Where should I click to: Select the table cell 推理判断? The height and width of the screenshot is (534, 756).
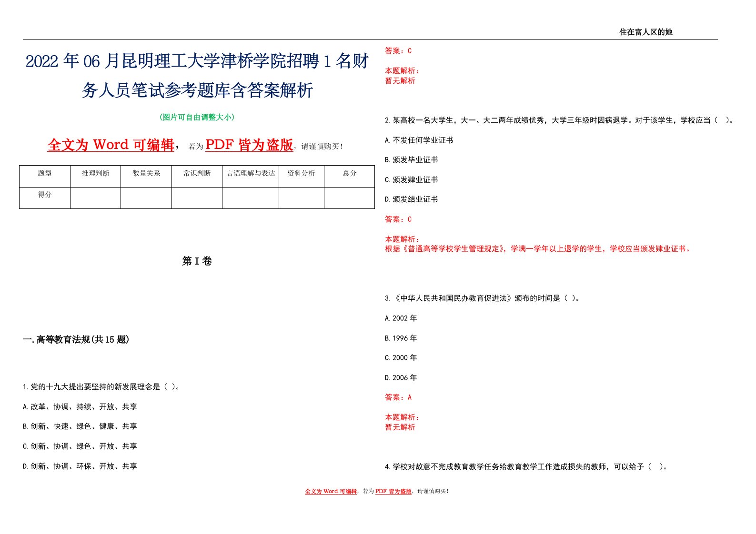tap(95, 176)
